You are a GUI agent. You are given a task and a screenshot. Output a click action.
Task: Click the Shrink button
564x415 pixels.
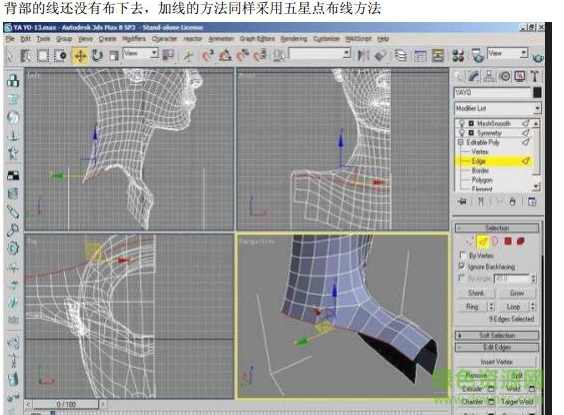point(476,293)
